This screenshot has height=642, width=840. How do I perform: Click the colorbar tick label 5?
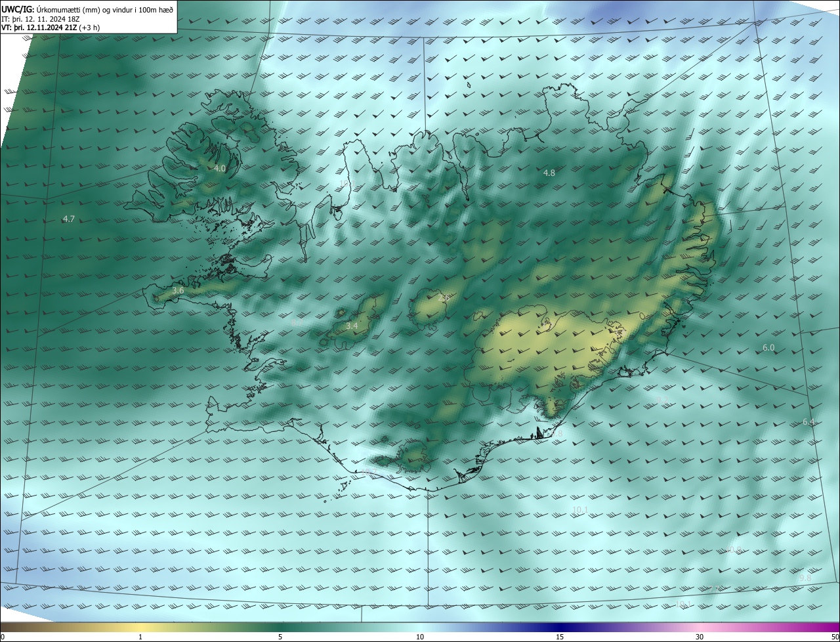280,637
